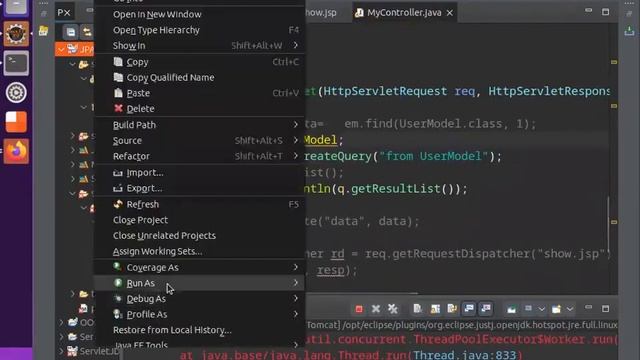Open the Run As submenu
The height and width of the screenshot is (360, 640).
[200, 283]
